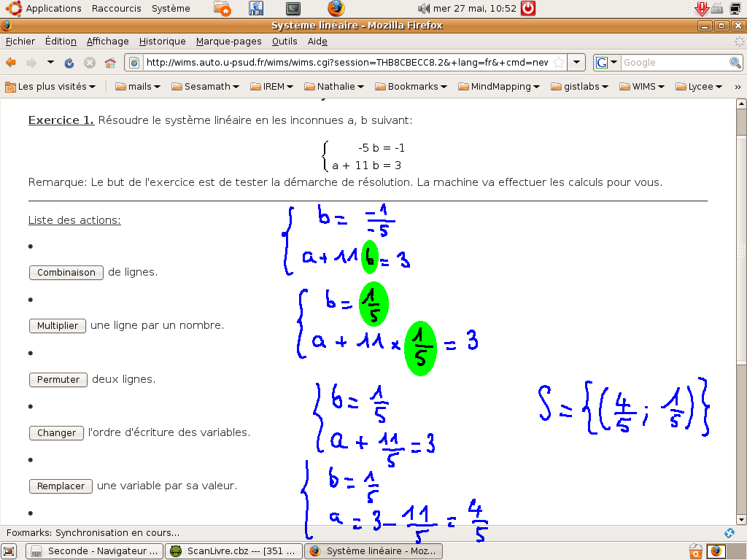Click the bookmark star in URL bar
747x560 pixels.
tap(558, 63)
